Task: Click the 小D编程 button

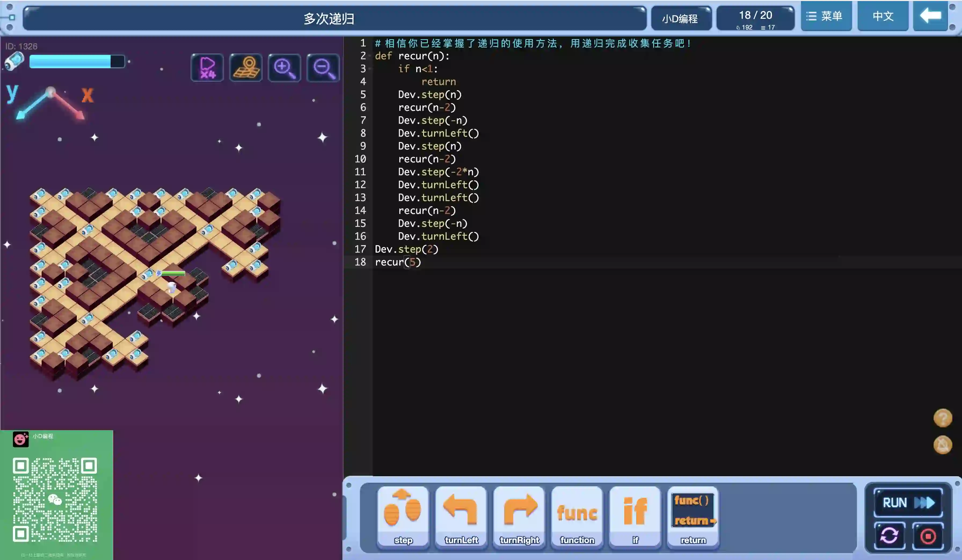Action: point(681,18)
